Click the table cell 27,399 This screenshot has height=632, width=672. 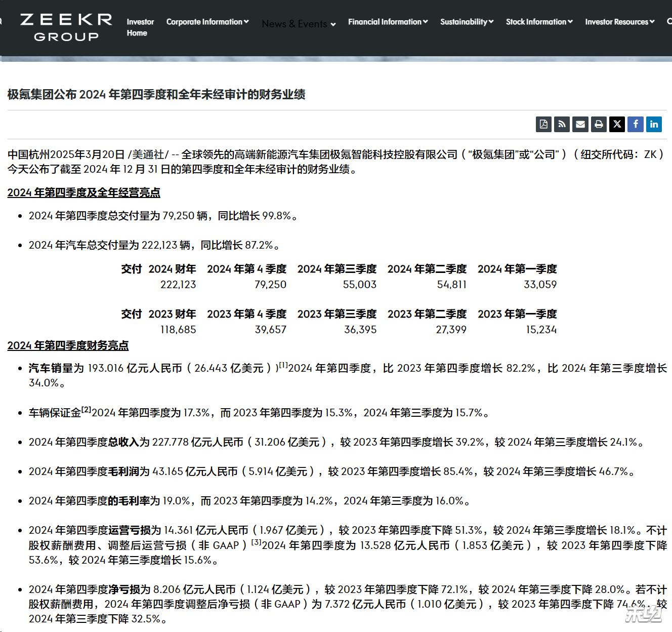pyautogui.click(x=451, y=330)
